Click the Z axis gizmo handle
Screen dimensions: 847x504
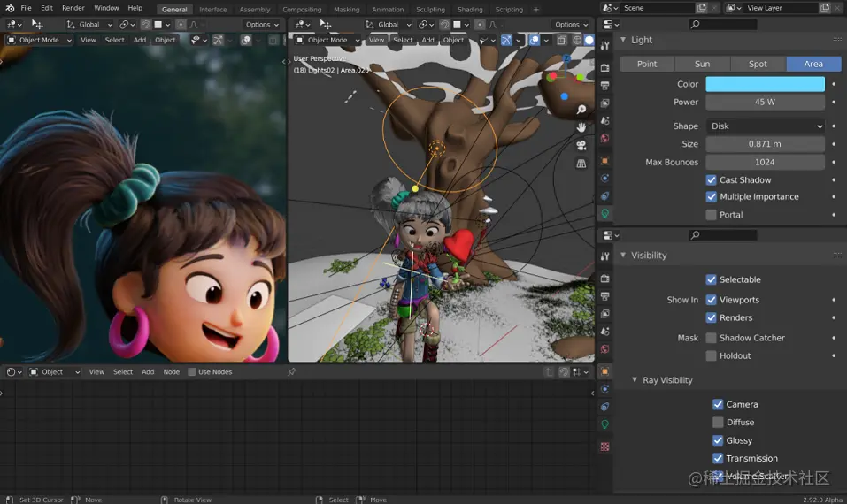(x=566, y=57)
